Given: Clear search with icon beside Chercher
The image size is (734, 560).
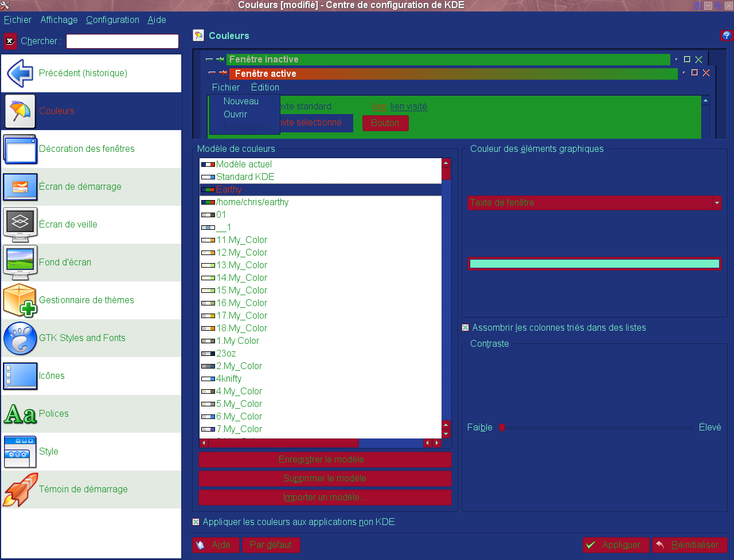Looking at the screenshot, I should coord(10,41).
